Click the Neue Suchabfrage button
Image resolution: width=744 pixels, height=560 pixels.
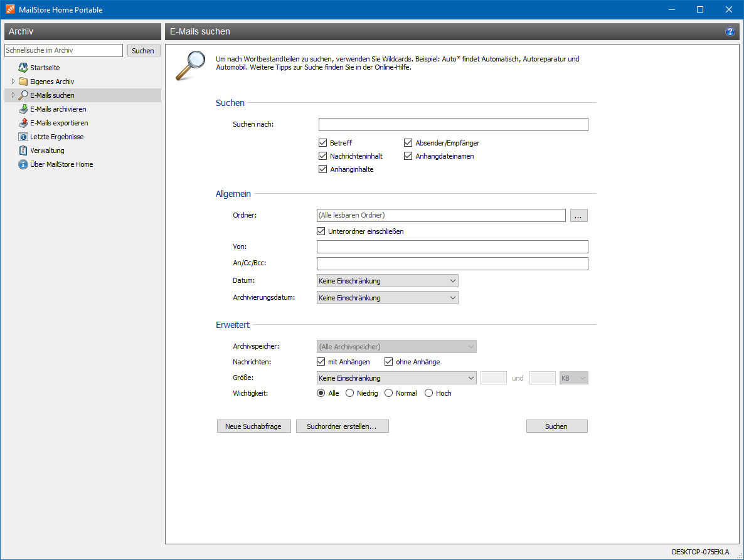point(253,426)
